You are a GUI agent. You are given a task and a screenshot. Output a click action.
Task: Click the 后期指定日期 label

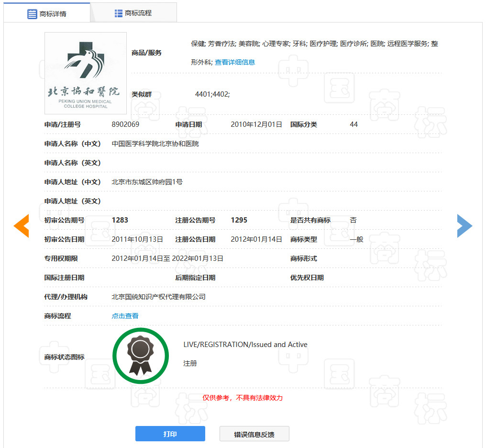tap(195, 278)
